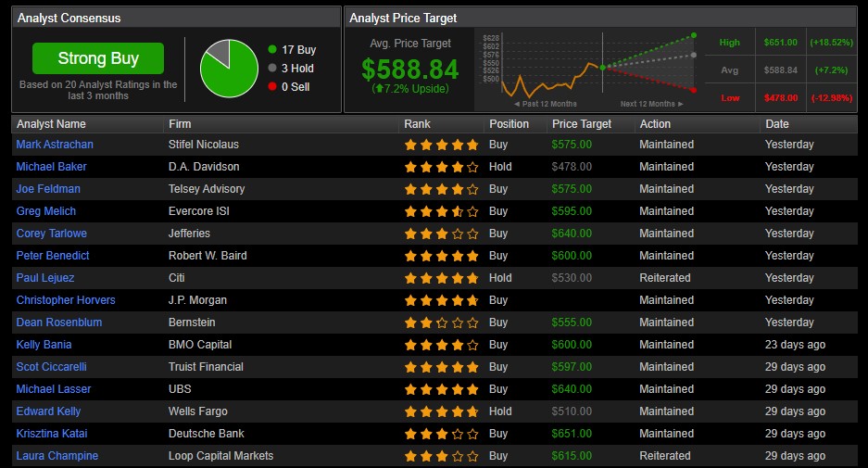Click Edward Kelly's five-star rank

[x=441, y=411]
